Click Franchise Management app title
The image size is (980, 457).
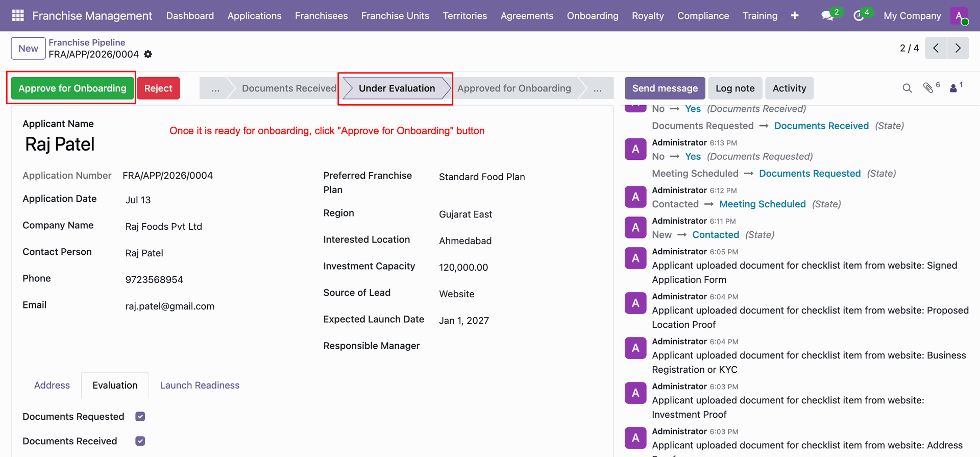[x=92, y=16]
